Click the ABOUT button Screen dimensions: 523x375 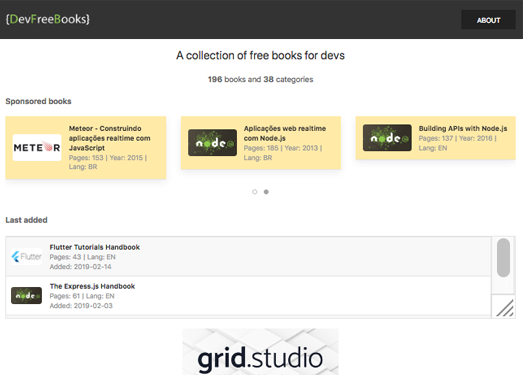[x=488, y=20]
